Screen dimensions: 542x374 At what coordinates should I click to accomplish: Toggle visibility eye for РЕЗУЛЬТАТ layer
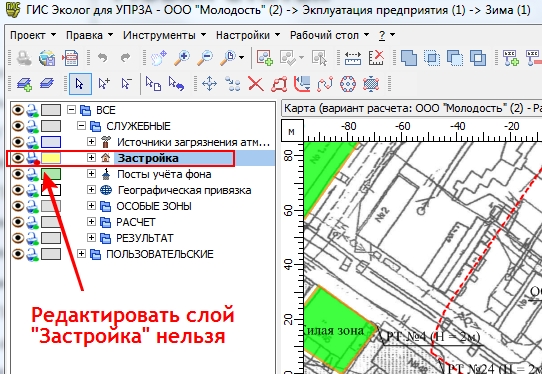coord(18,238)
